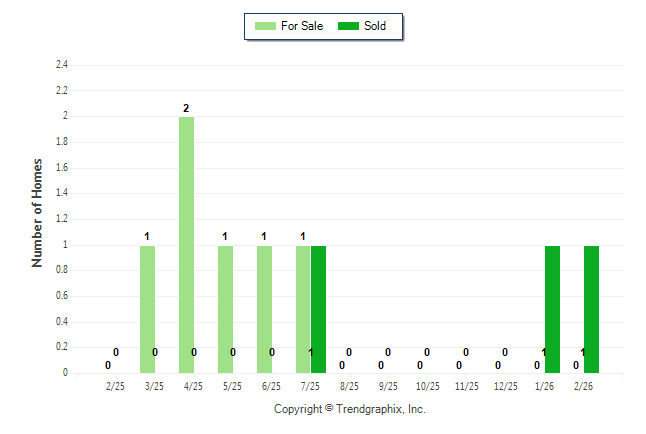Click the 7/25 light green For Sale bar

point(303,309)
